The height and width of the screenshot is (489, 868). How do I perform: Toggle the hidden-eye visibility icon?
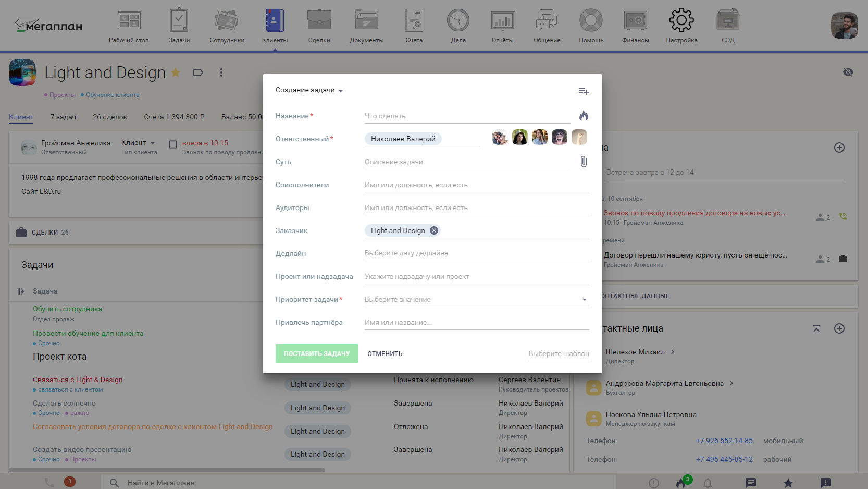[x=848, y=72]
